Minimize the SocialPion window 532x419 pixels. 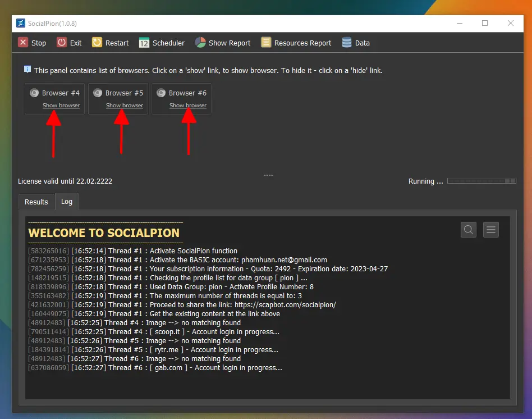pyautogui.click(x=460, y=23)
